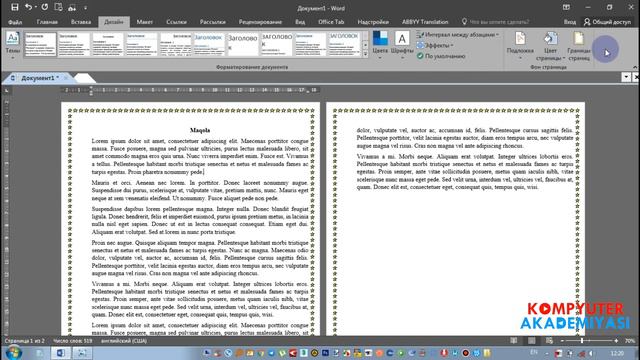Viewport: 640px width, 360px height.
Task: Open the document tab list dropdown
Action: [x=626, y=77]
